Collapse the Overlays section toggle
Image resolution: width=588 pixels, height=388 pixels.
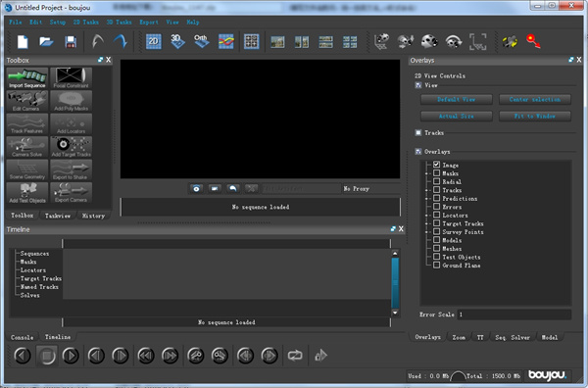click(x=418, y=152)
